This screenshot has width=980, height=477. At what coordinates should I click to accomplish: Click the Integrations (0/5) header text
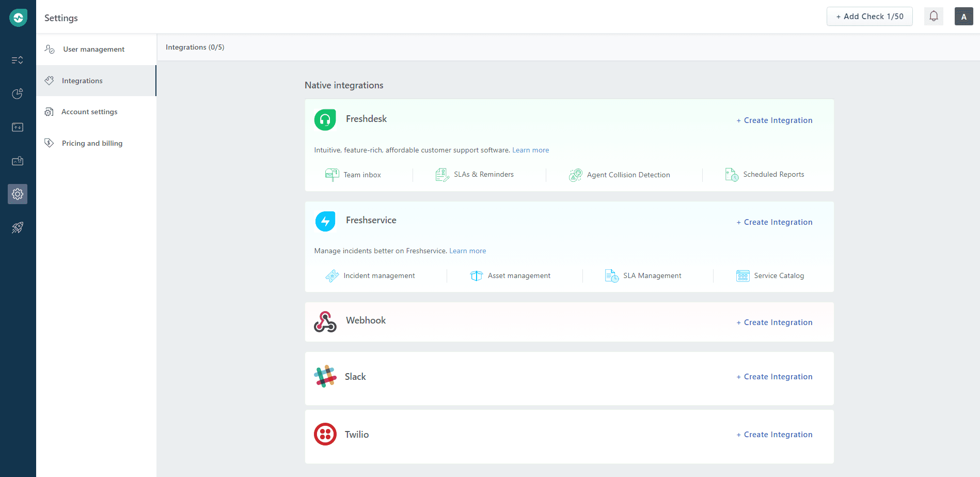point(195,47)
